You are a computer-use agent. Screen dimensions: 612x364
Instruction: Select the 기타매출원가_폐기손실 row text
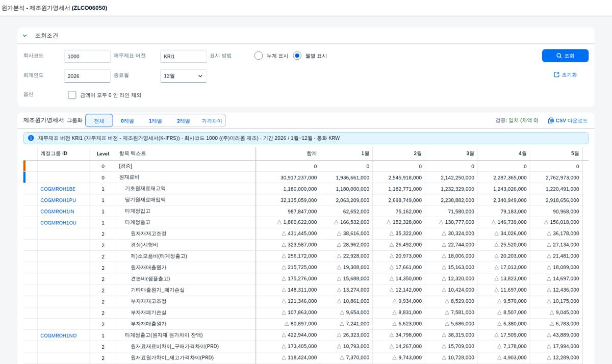point(158,290)
